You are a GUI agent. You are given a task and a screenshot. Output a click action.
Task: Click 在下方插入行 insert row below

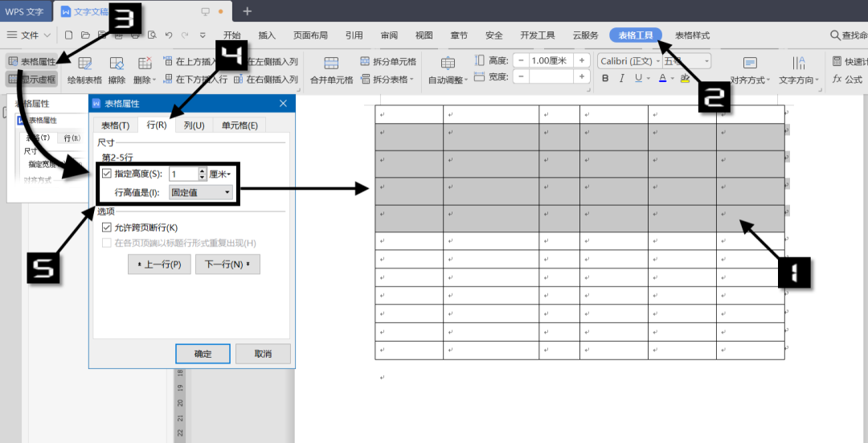195,79
